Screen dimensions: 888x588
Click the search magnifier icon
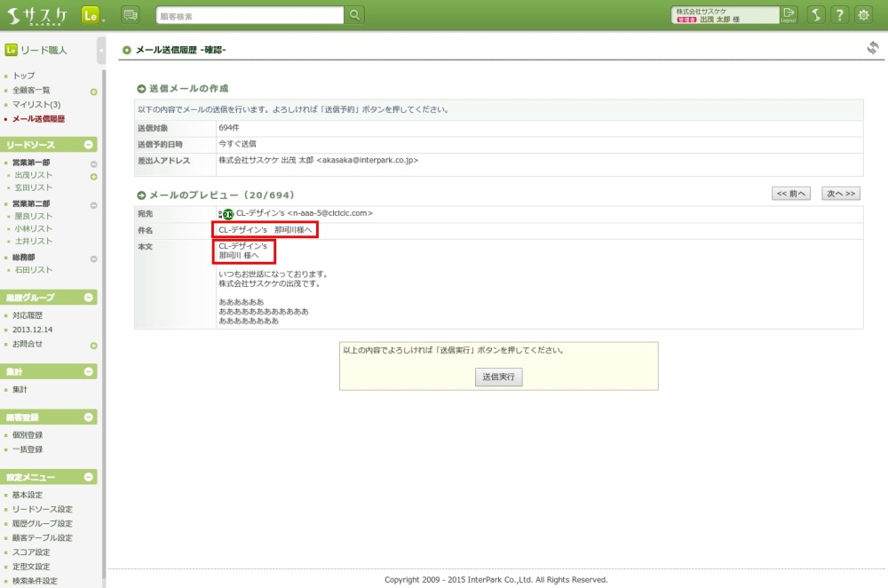click(x=354, y=15)
